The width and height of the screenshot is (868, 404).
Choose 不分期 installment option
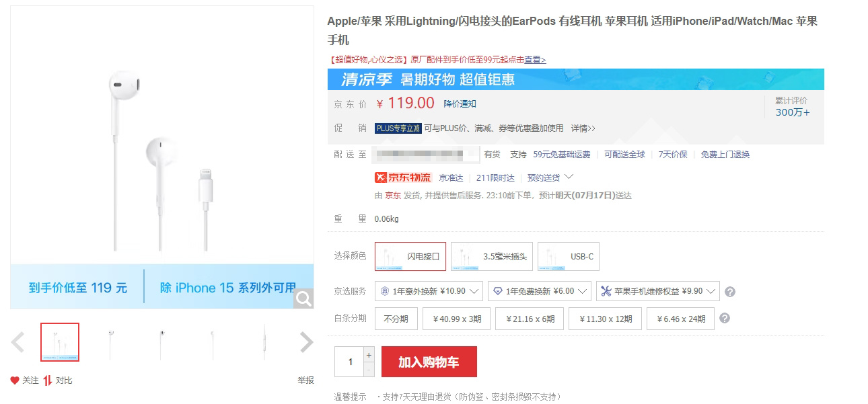396,319
